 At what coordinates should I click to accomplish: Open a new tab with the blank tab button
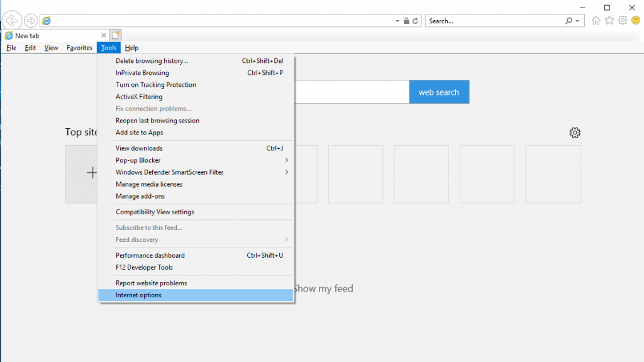click(x=116, y=35)
